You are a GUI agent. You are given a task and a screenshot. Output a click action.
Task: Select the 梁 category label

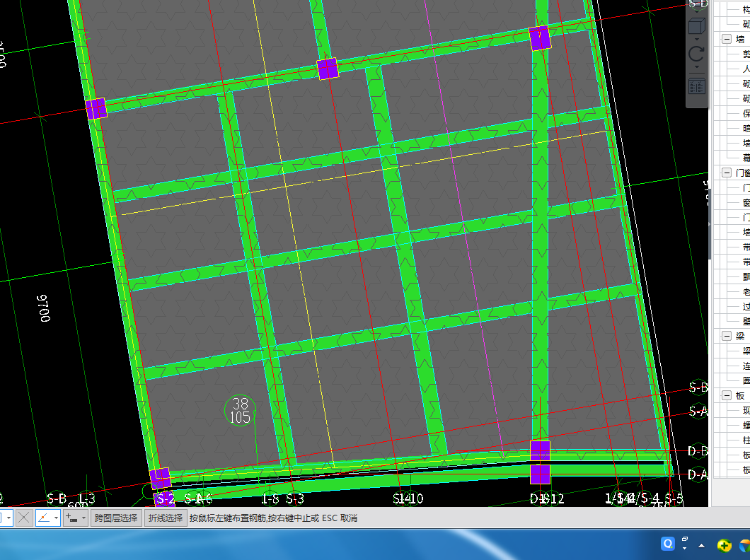pos(740,336)
